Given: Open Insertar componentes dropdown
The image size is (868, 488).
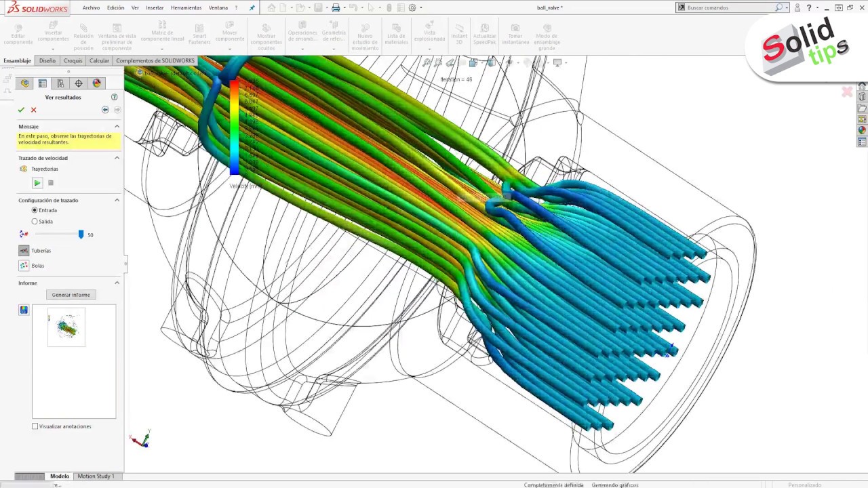Looking at the screenshot, I should click(53, 48).
